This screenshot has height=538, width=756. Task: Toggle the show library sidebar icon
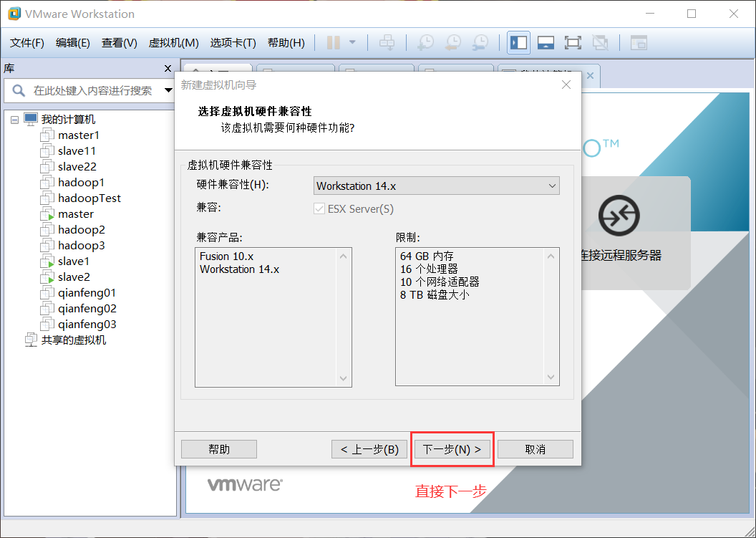[x=519, y=43]
